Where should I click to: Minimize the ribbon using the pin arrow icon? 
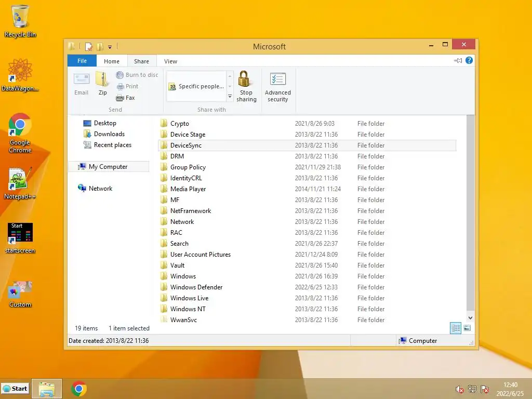pyautogui.click(x=458, y=61)
